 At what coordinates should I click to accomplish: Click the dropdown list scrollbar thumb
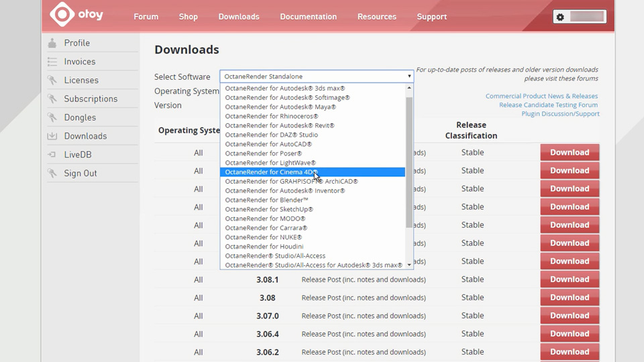point(409,162)
